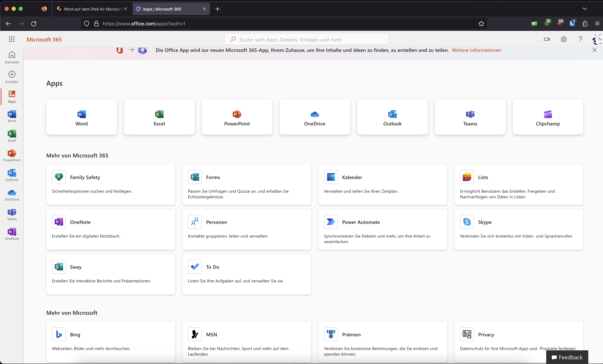
Task: Select Outlook in the left sidebar
Action: [12, 175]
